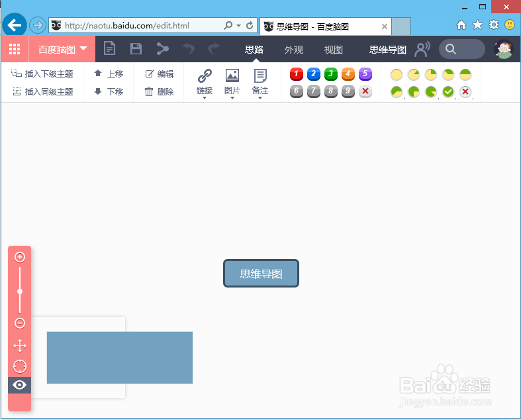The height and width of the screenshot is (420, 521).
Task: Set priority 5 purple badge
Action: (365, 74)
